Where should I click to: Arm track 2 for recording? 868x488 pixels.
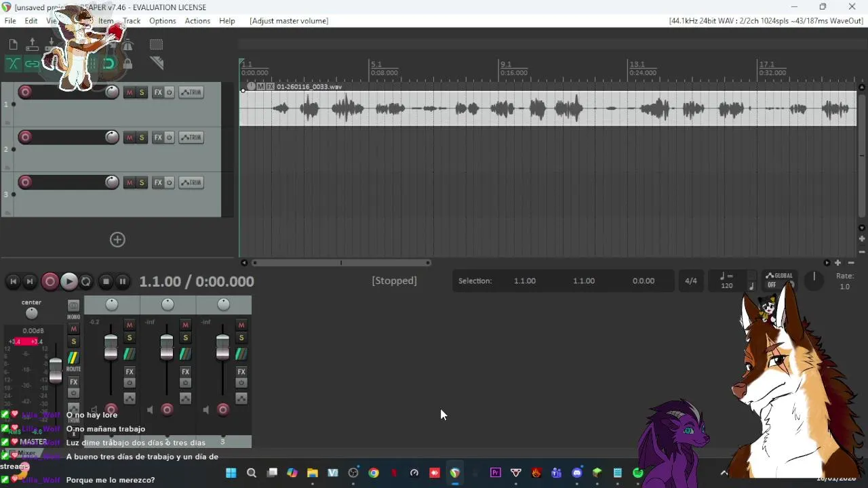coord(25,138)
